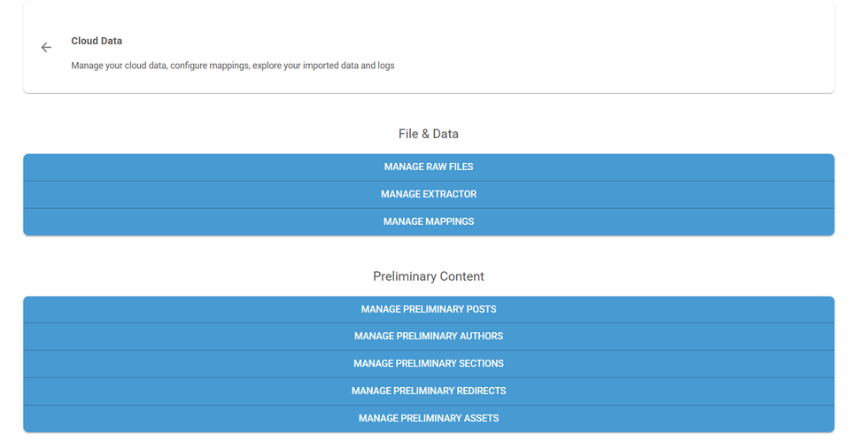This screenshot has width=868, height=442.
Task: Click the Cloud Data page title
Action: click(x=97, y=41)
